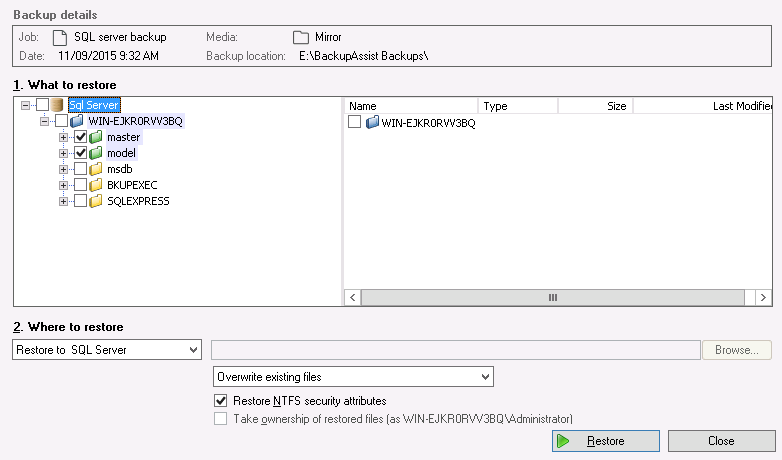Click the server icon in the Name list
Viewport: 782px width, 460px height.
pyautogui.click(x=372, y=122)
